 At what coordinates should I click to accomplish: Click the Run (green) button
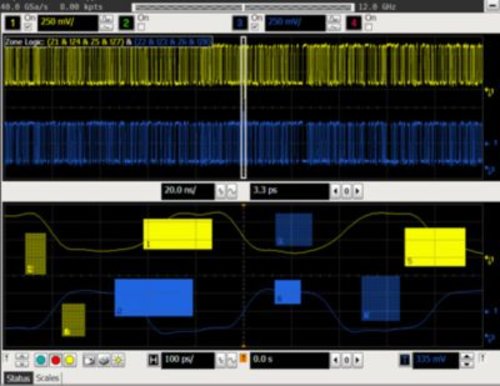point(41,360)
